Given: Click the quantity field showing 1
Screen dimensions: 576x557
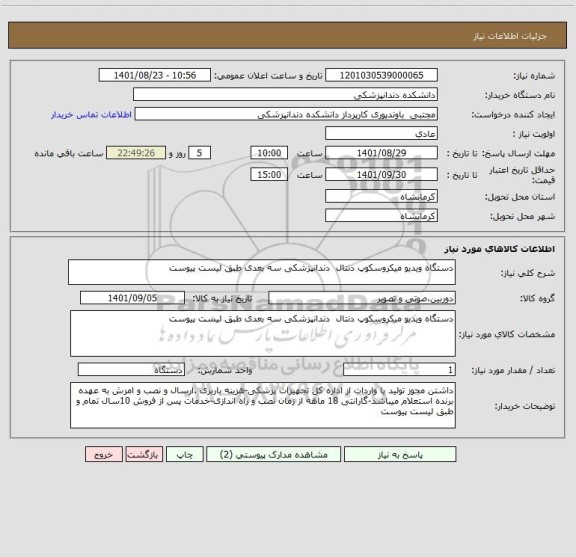Looking at the screenshot, I should [x=399, y=370].
